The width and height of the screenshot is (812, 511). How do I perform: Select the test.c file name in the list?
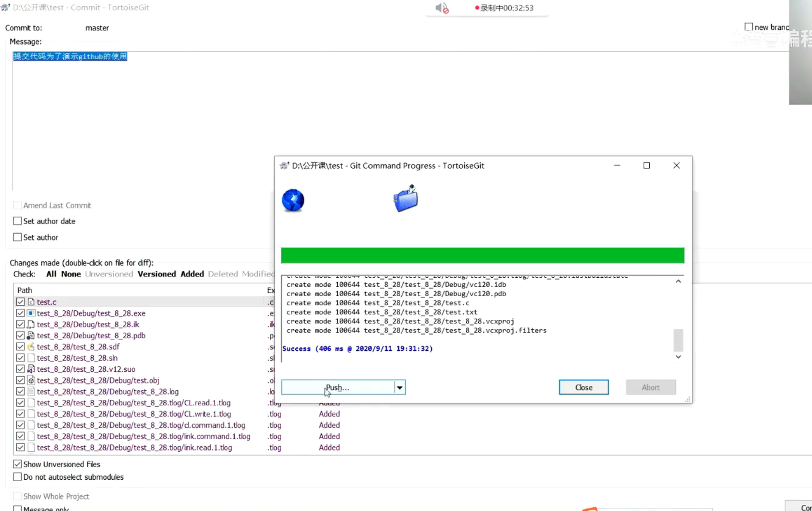coord(47,302)
